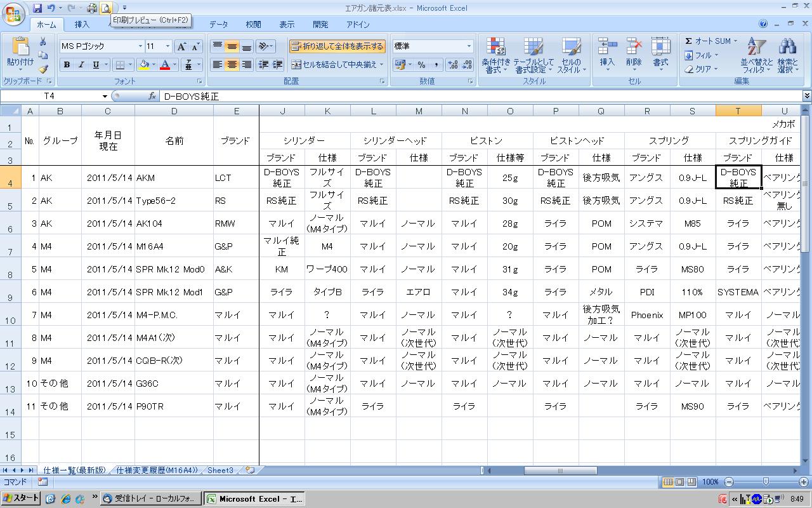Click the accounting currency format icon

[400, 65]
